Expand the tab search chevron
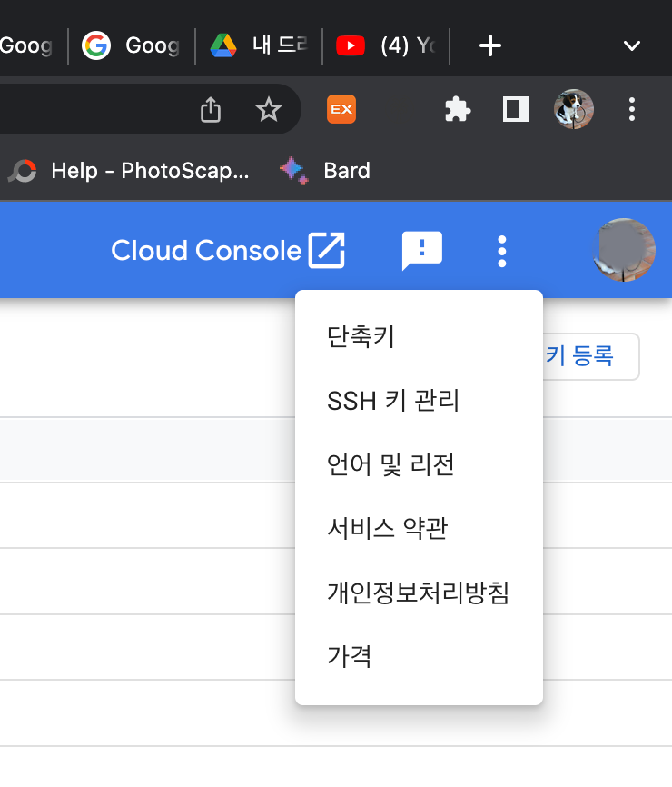 tap(631, 46)
